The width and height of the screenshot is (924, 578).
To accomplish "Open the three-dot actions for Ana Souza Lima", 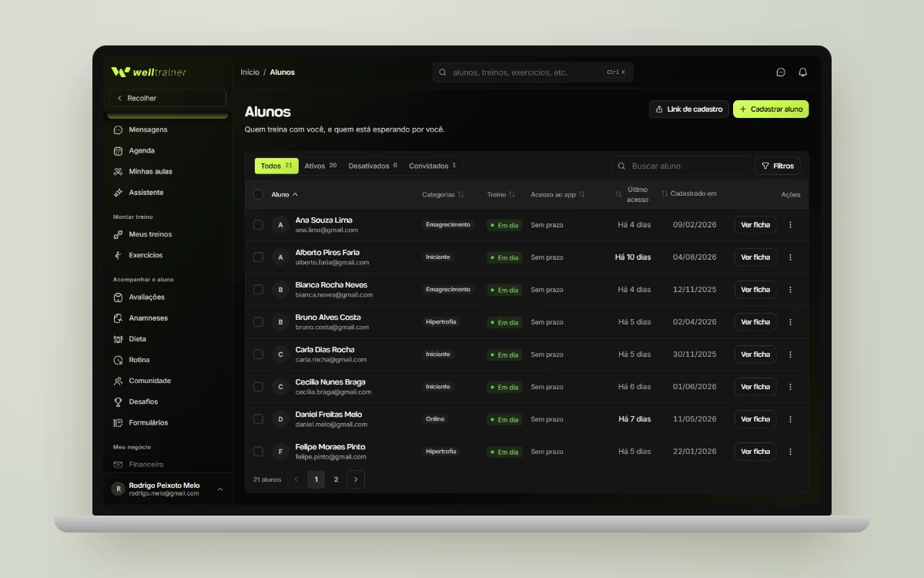I will [x=790, y=225].
